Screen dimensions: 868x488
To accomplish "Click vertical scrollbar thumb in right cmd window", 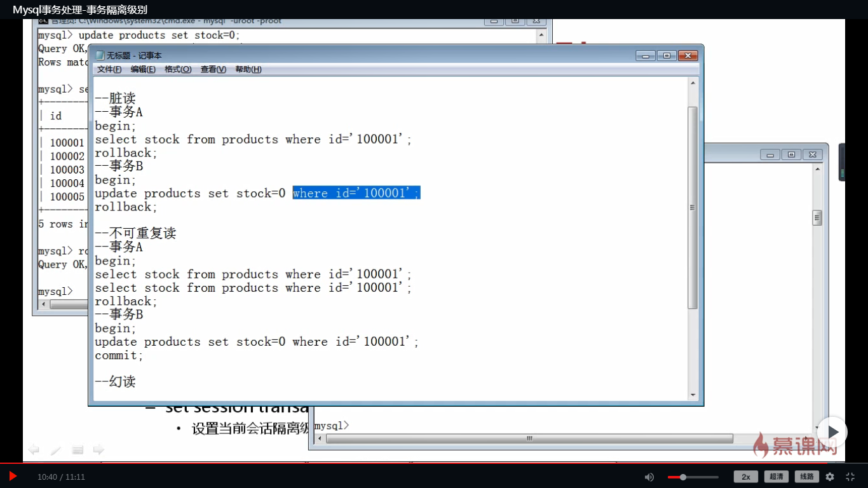I will coord(817,218).
